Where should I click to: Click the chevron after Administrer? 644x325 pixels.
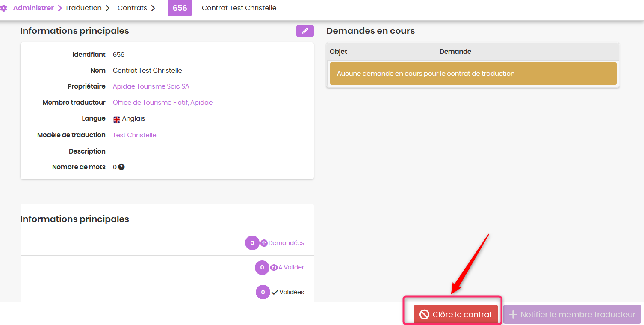pyautogui.click(x=60, y=8)
